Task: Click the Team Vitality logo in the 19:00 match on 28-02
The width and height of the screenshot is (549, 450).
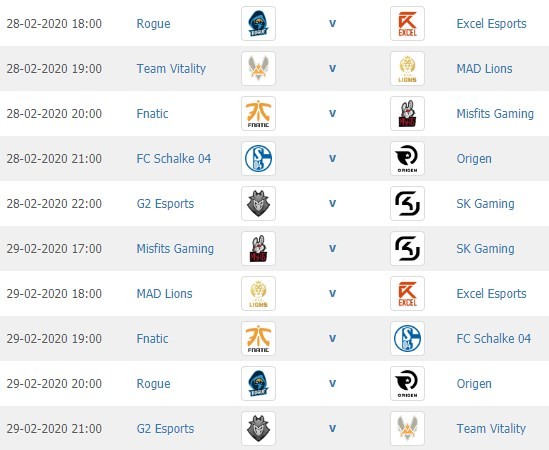Action: pyautogui.click(x=258, y=68)
